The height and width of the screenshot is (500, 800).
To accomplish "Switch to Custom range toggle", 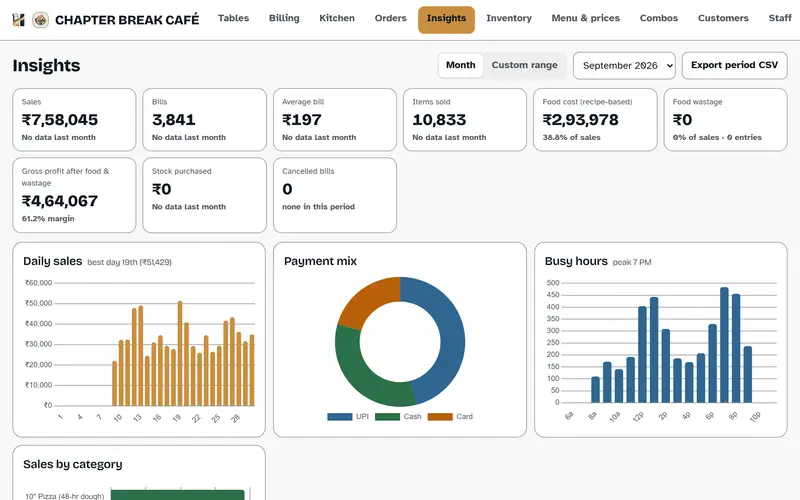I will (x=524, y=65).
